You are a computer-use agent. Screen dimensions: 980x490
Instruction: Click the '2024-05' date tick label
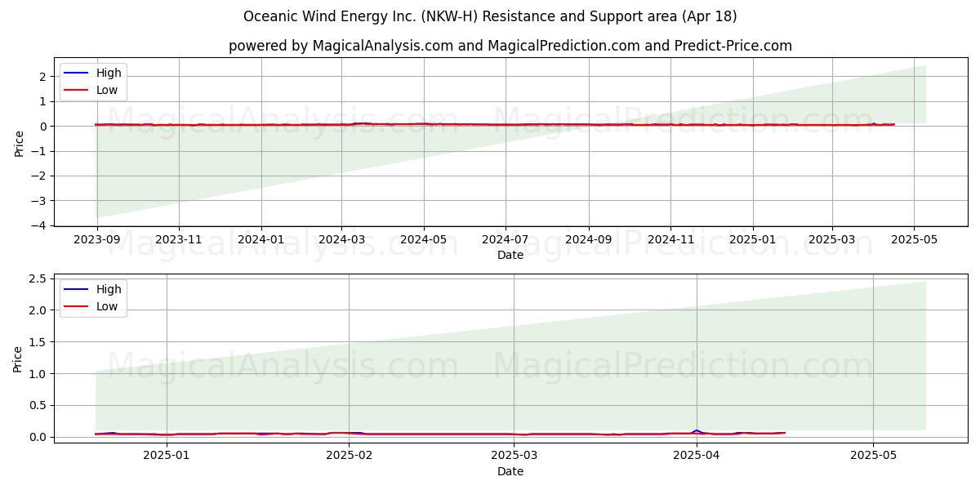423,240
